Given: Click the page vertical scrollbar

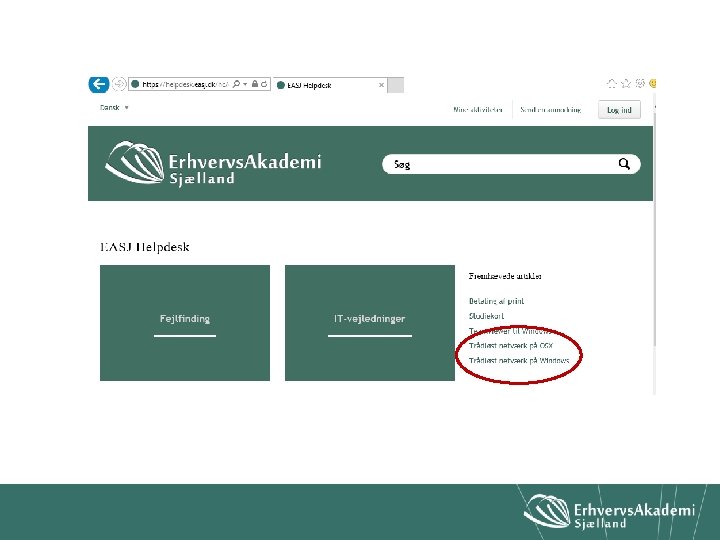Looking at the screenshot, I should coord(654,230).
